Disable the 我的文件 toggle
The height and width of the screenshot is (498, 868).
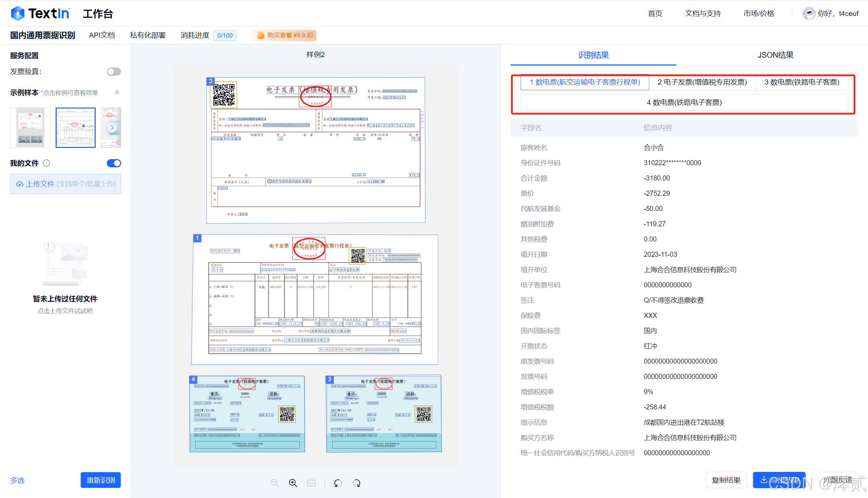pos(114,163)
